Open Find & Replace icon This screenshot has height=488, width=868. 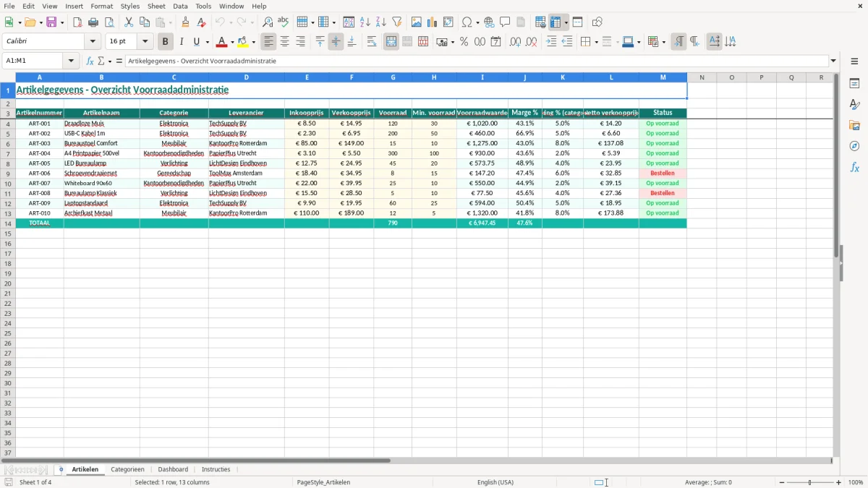coord(268,22)
